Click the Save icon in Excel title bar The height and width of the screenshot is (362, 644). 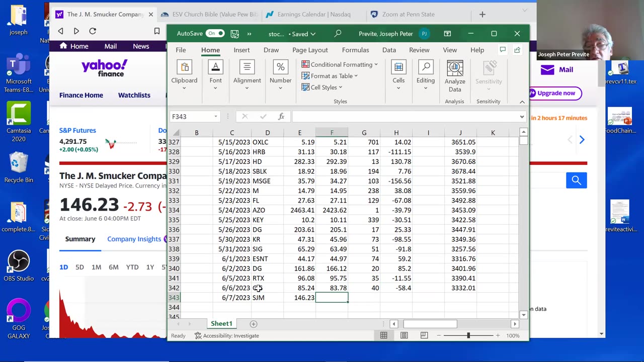point(234,34)
